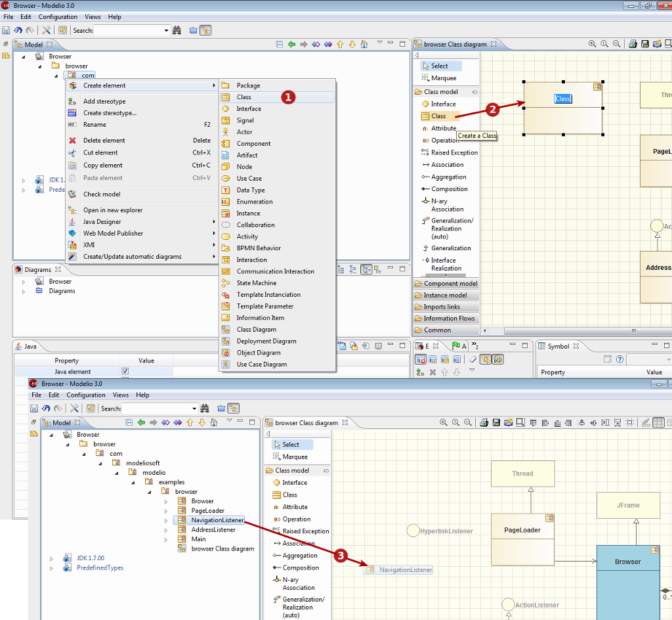The height and width of the screenshot is (620, 672).
Task: Click the highlighted Class name edit field
Action: pos(562,99)
